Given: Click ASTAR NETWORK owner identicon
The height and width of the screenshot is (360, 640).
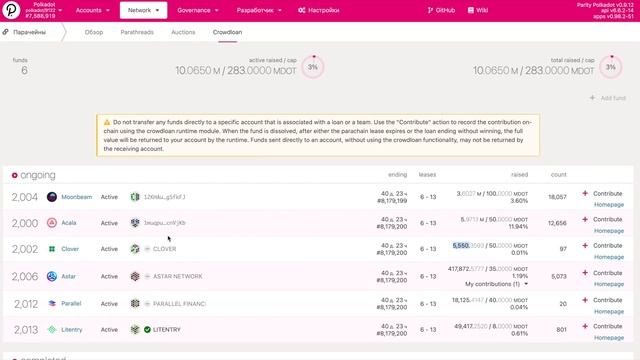Looking at the screenshot, I should click(135, 276).
